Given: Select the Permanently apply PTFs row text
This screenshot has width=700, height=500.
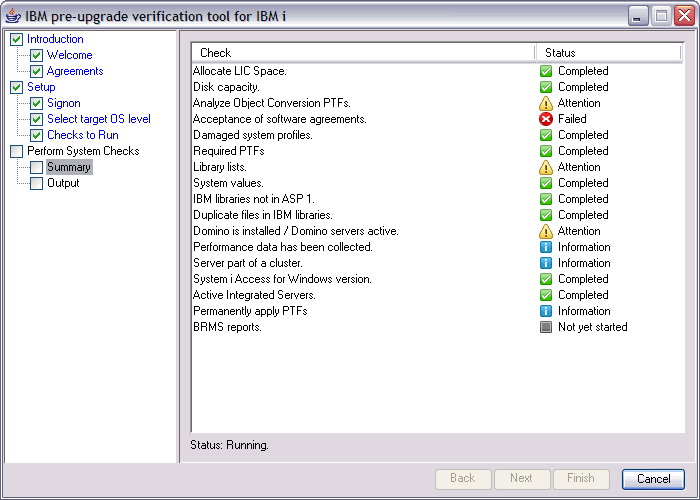Looking at the screenshot, I should 250,311.
